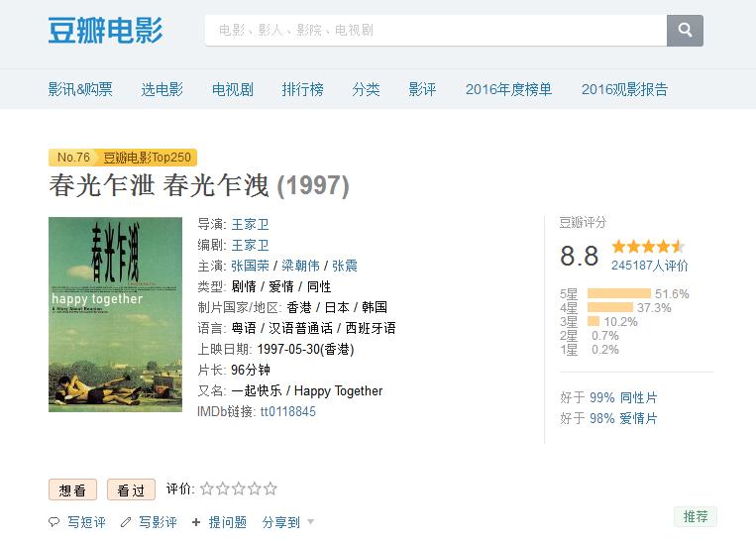Rate the film one star
This screenshot has width=756, height=543.
(x=206, y=489)
